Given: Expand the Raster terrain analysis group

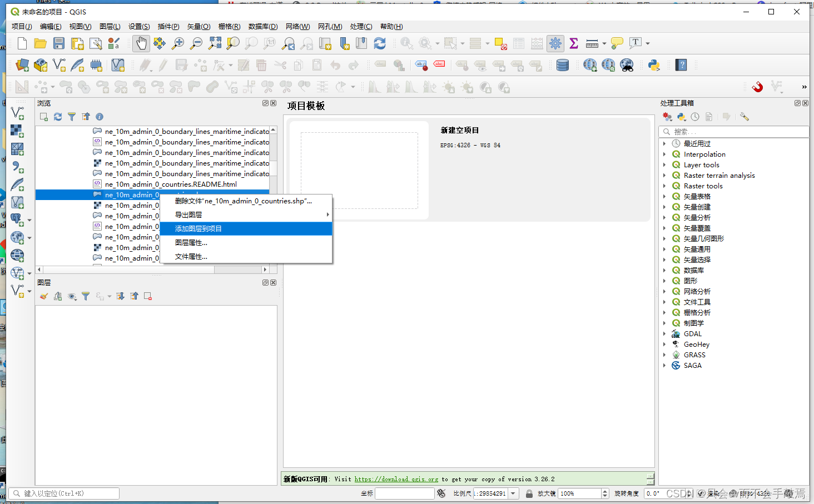Looking at the screenshot, I should (x=664, y=176).
